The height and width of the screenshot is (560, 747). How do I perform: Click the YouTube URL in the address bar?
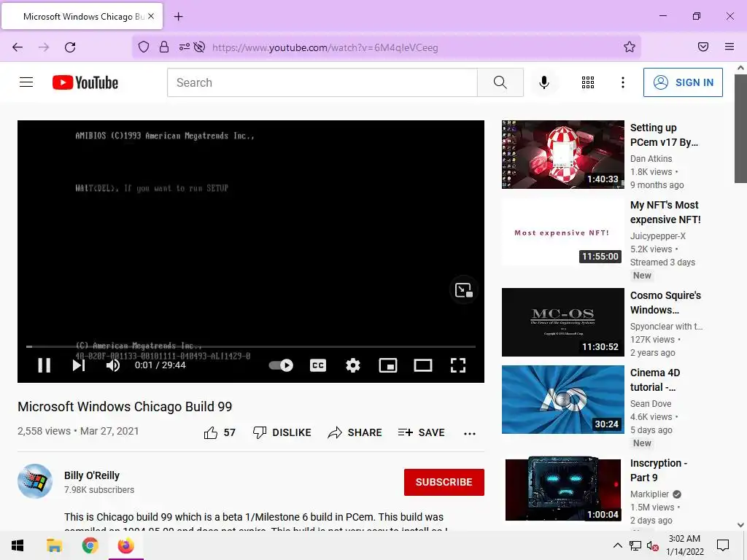point(325,47)
